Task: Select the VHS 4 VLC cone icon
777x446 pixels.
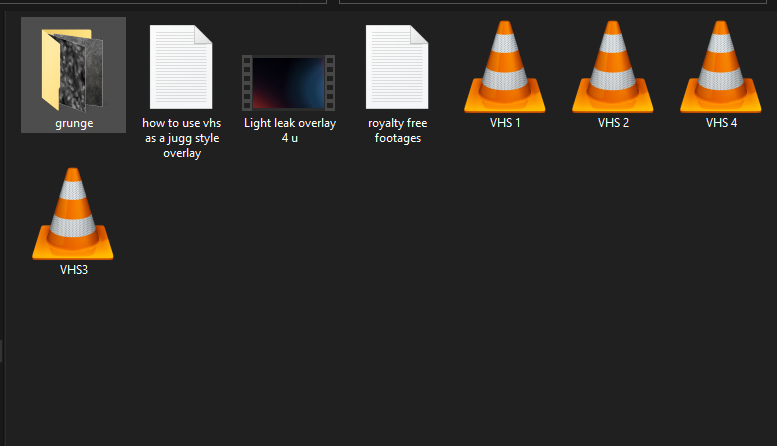Action: pyautogui.click(x=721, y=67)
